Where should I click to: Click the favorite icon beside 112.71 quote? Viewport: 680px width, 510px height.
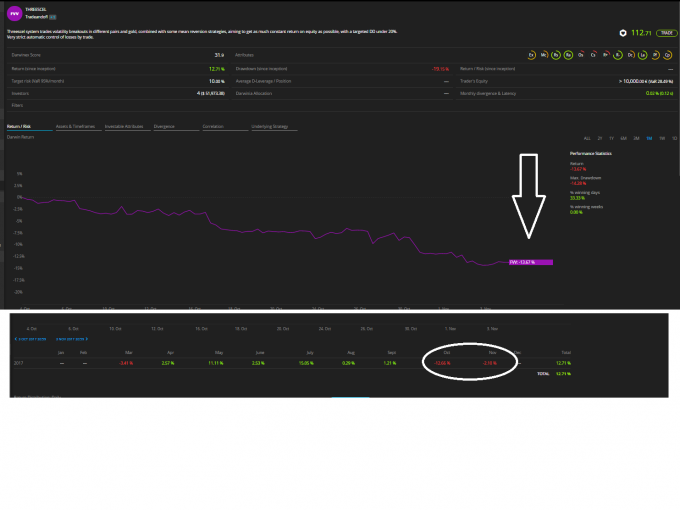pos(623,33)
